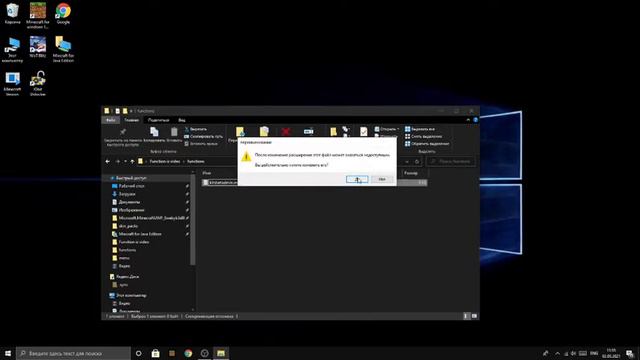Click Select all in the ribbon
Image resolution: width=640 pixels, height=360 pixels.
[420, 129]
